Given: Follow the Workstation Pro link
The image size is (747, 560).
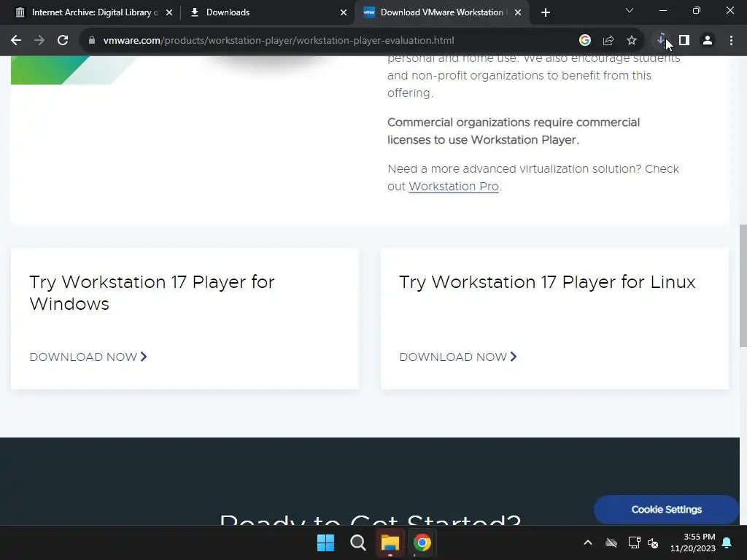Looking at the screenshot, I should (454, 186).
